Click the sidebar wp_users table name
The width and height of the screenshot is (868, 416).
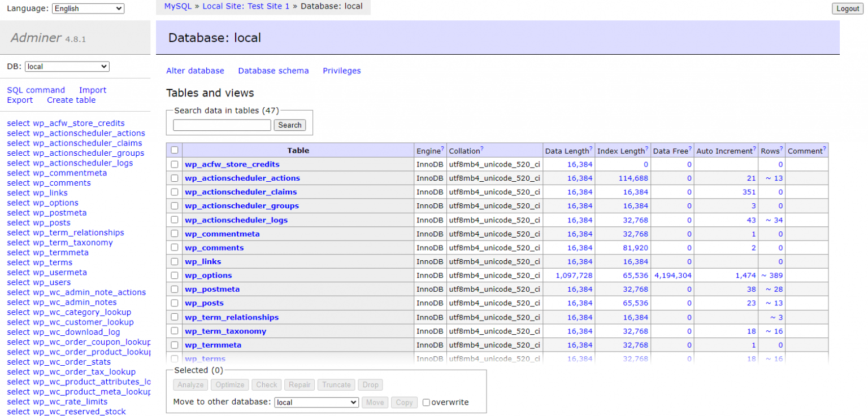[52, 282]
